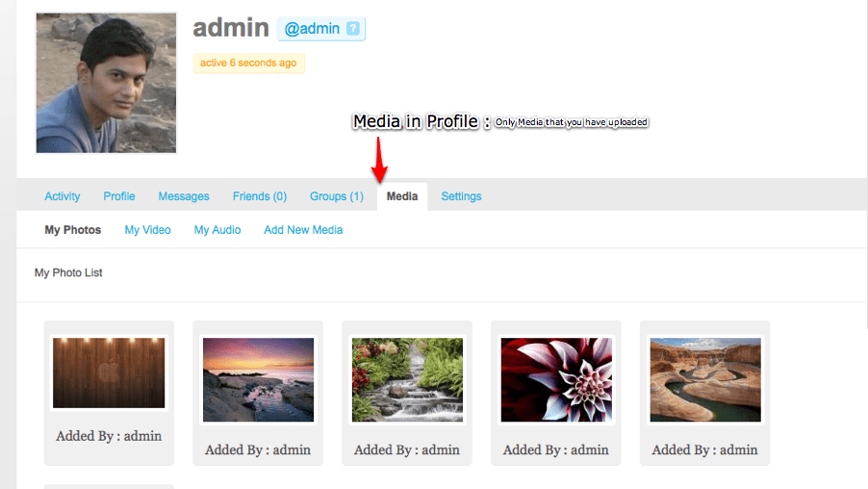Select the Groups (1) tab

(337, 196)
